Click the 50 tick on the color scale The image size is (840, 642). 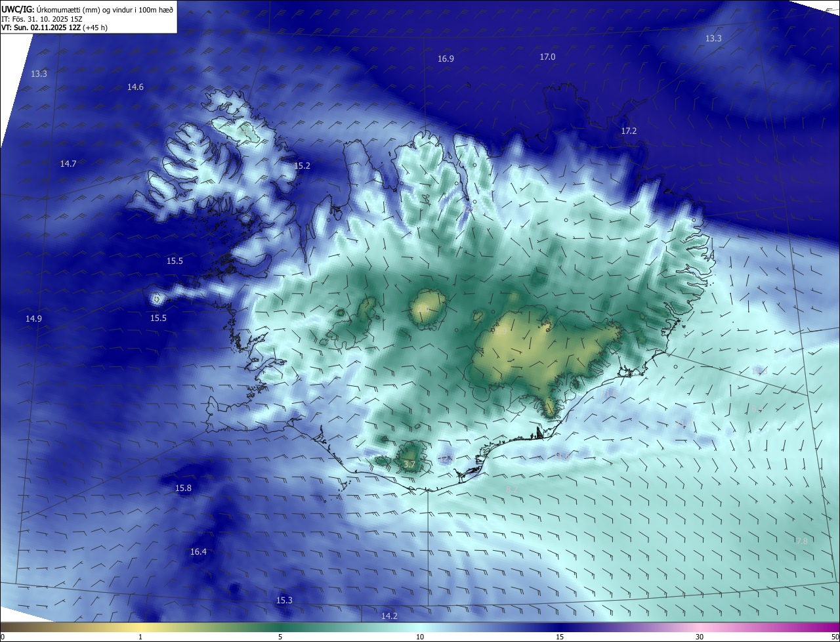click(835, 637)
